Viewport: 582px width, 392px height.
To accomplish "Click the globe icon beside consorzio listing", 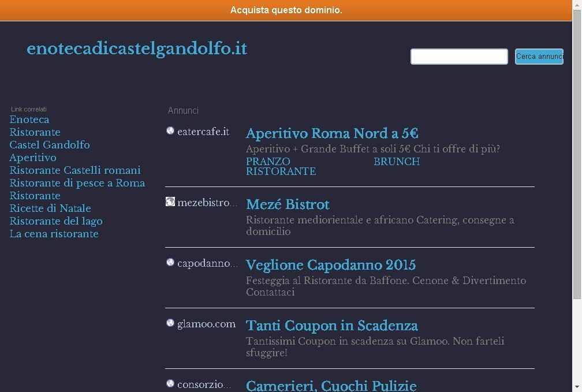I will click(x=170, y=383).
